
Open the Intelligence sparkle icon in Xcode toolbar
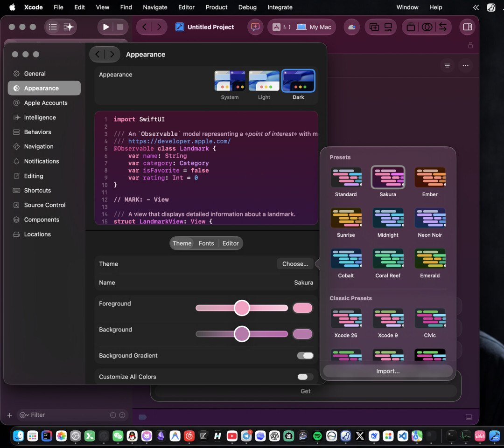click(69, 27)
